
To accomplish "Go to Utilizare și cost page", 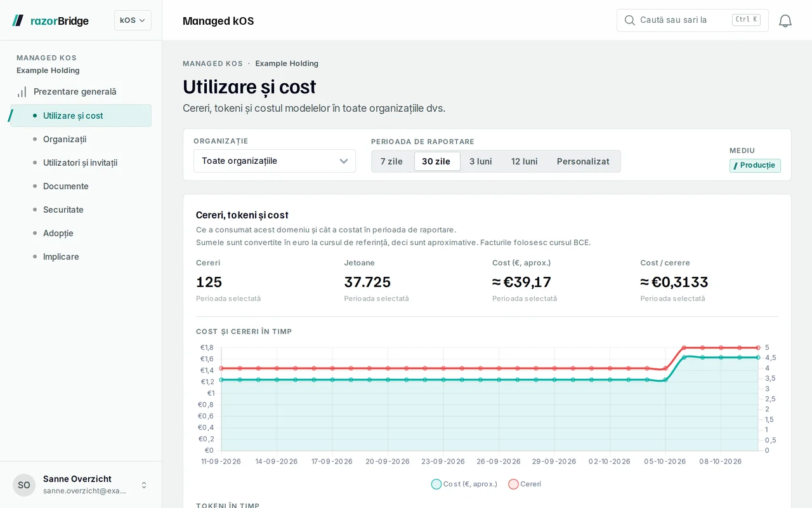I will (x=81, y=116).
